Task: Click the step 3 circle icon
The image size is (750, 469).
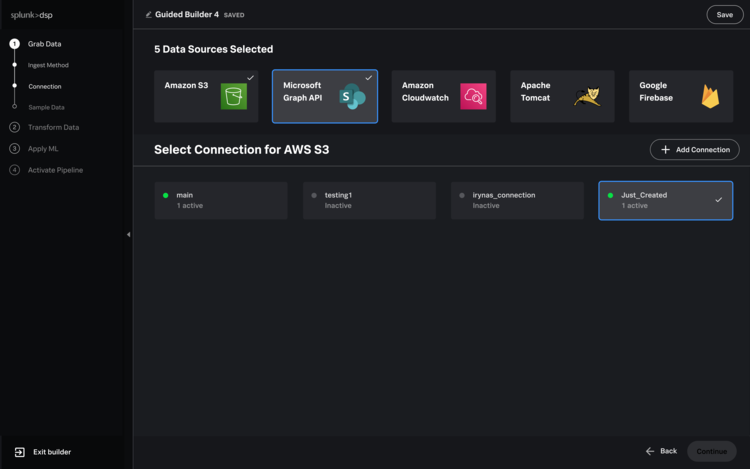Action: [14, 149]
